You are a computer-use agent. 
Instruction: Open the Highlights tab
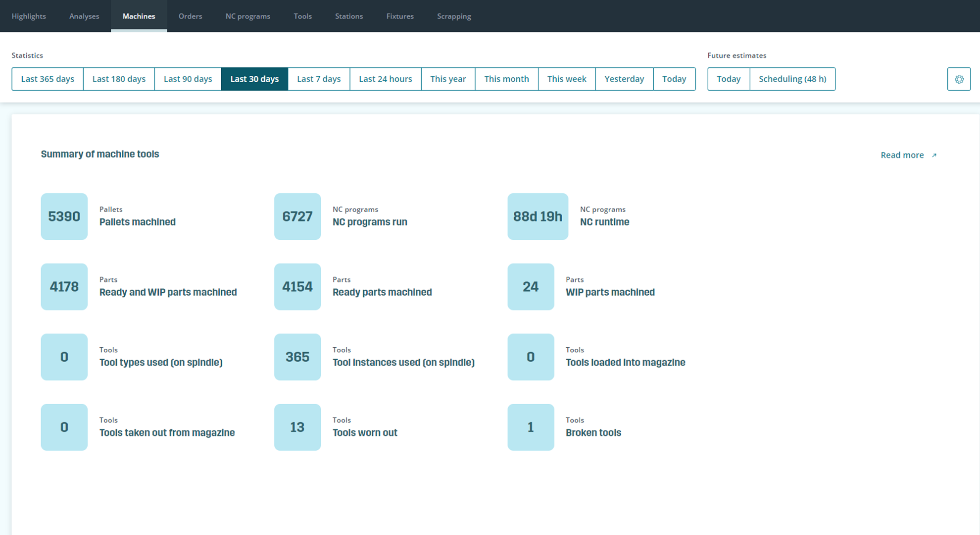[29, 16]
